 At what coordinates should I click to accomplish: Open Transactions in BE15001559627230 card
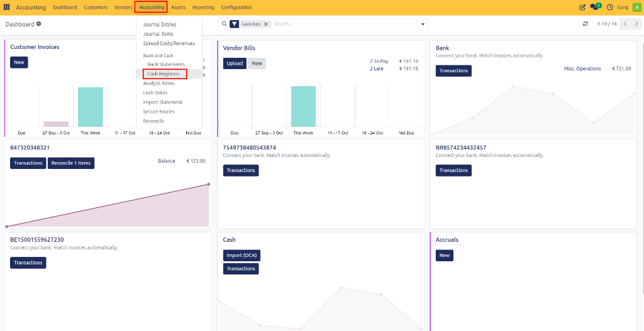point(28,263)
